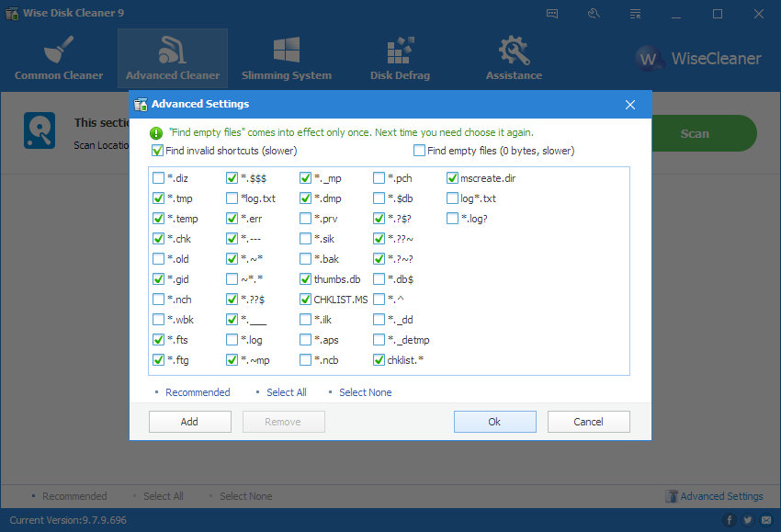Screen dimensions: 781x532
Task: Click the Assistance gear-and-wrench icon
Action: click(513, 51)
